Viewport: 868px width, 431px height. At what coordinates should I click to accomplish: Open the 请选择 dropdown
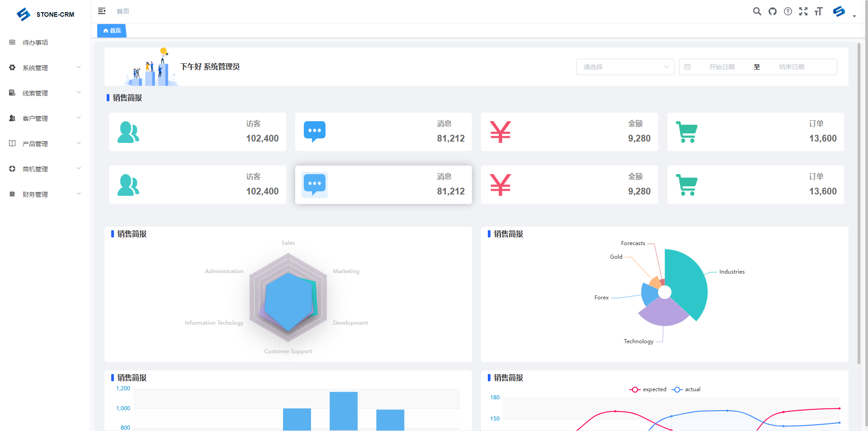point(625,67)
